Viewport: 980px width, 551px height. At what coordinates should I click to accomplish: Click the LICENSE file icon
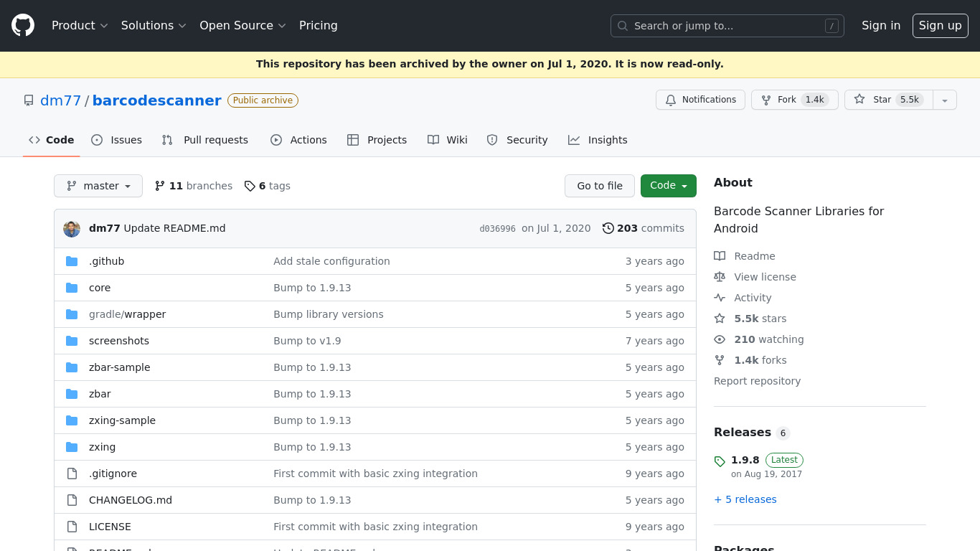[x=72, y=527]
